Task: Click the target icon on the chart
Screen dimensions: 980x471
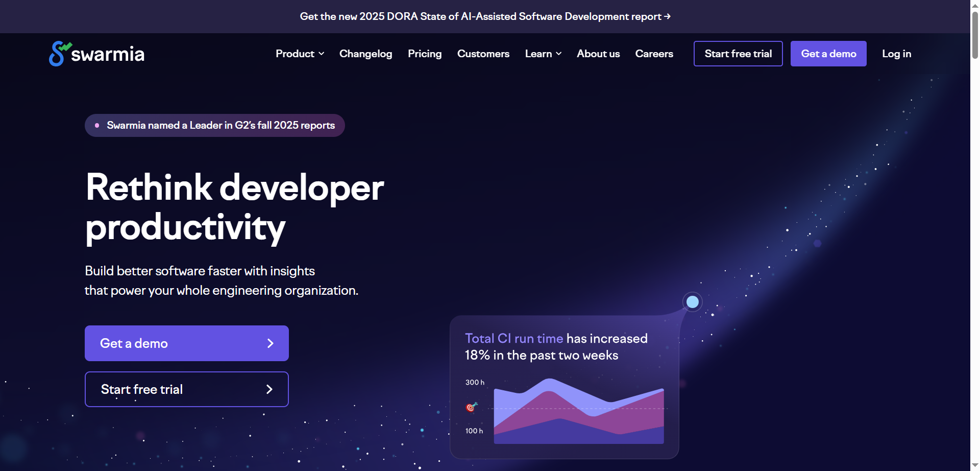Action: pyautogui.click(x=471, y=407)
